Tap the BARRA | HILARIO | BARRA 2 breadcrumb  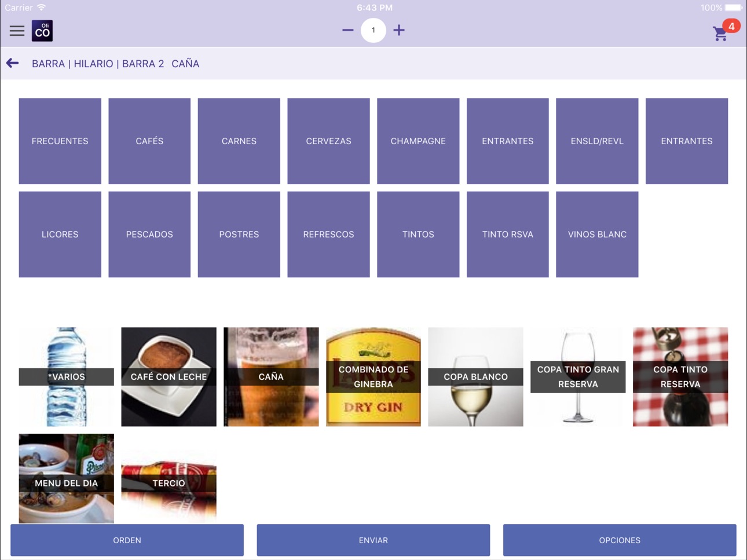98,64
